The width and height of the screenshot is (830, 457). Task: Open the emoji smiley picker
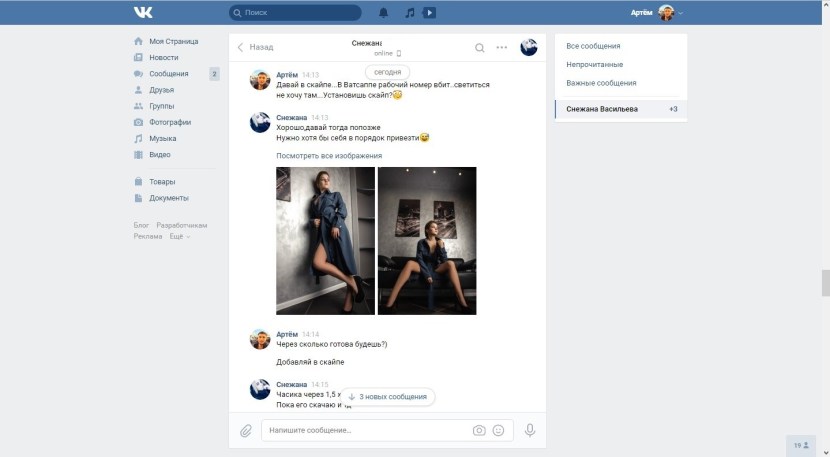coord(498,430)
